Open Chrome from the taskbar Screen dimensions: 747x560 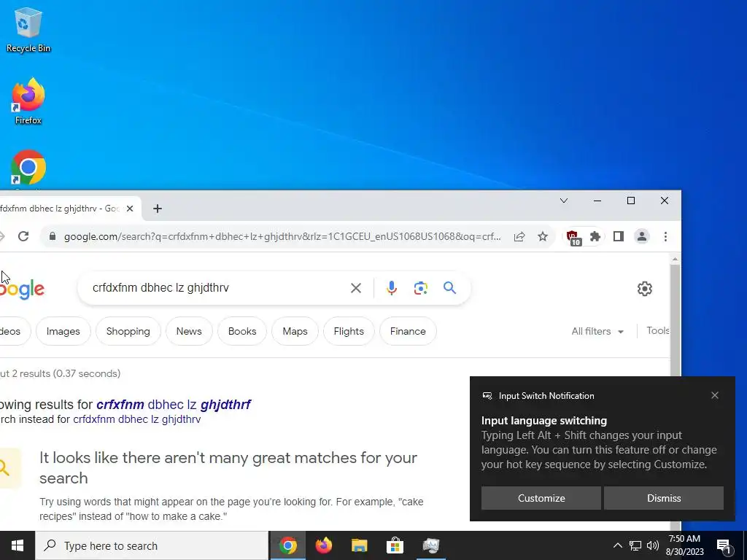click(x=288, y=545)
